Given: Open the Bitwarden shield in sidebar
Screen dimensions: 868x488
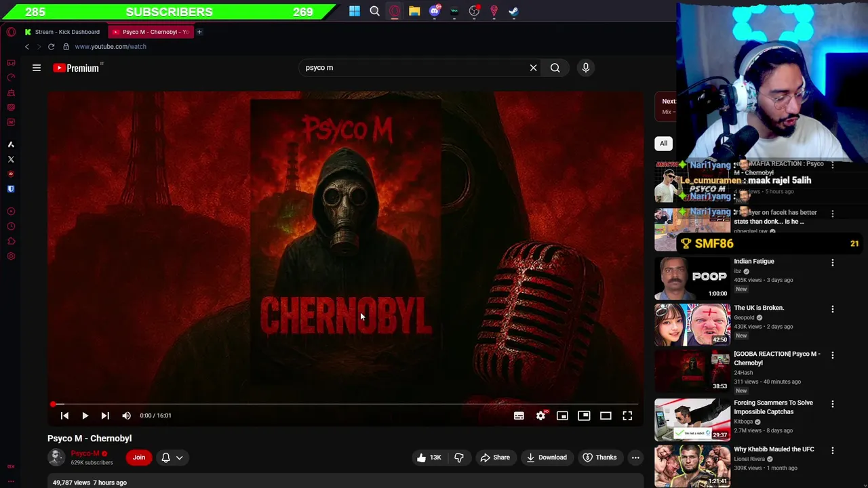Looking at the screenshot, I should point(11,189).
